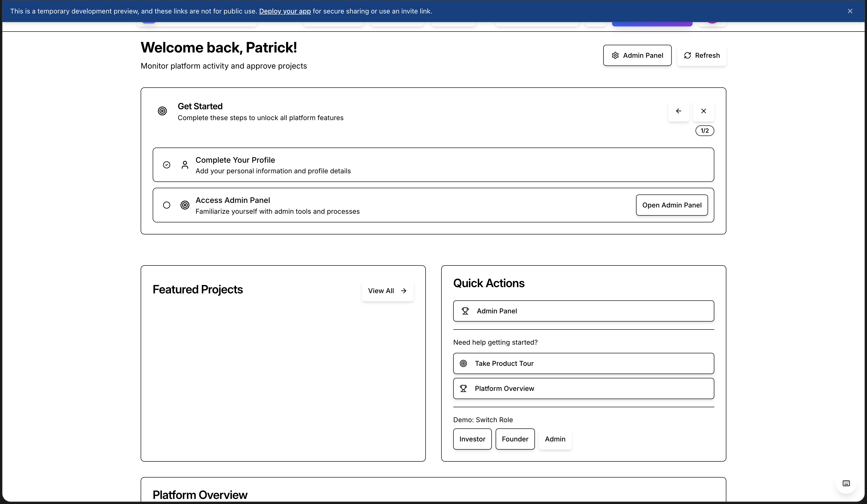Click the Quick Actions heading
The width and height of the screenshot is (867, 504).
(x=489, y=283)
